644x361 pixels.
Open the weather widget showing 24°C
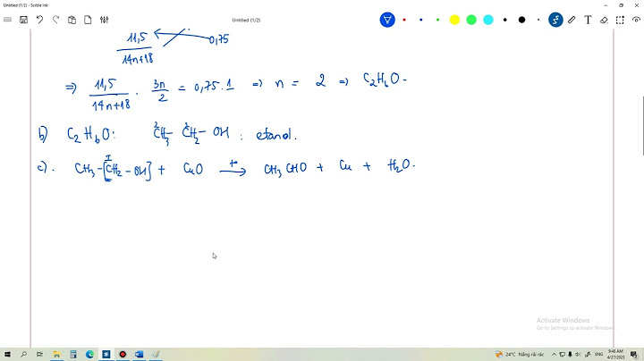(519, 354)
